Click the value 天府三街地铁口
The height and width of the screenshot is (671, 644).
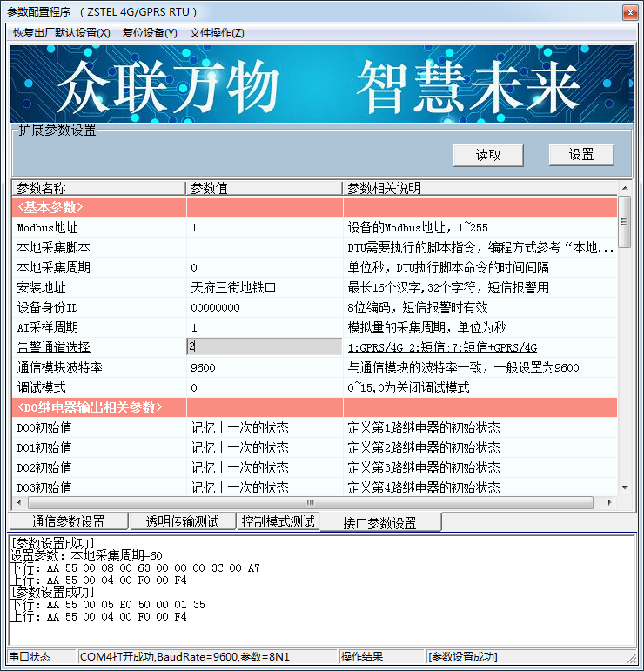pyautogui.click(x=233, y=287)
